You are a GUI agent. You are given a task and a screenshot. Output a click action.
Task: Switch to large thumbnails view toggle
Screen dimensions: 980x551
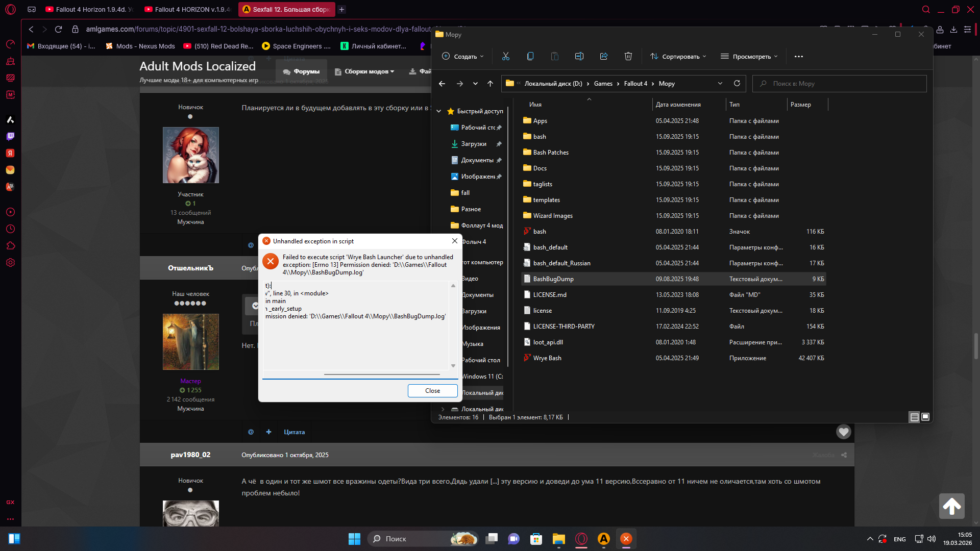click(x=925, y=417)
